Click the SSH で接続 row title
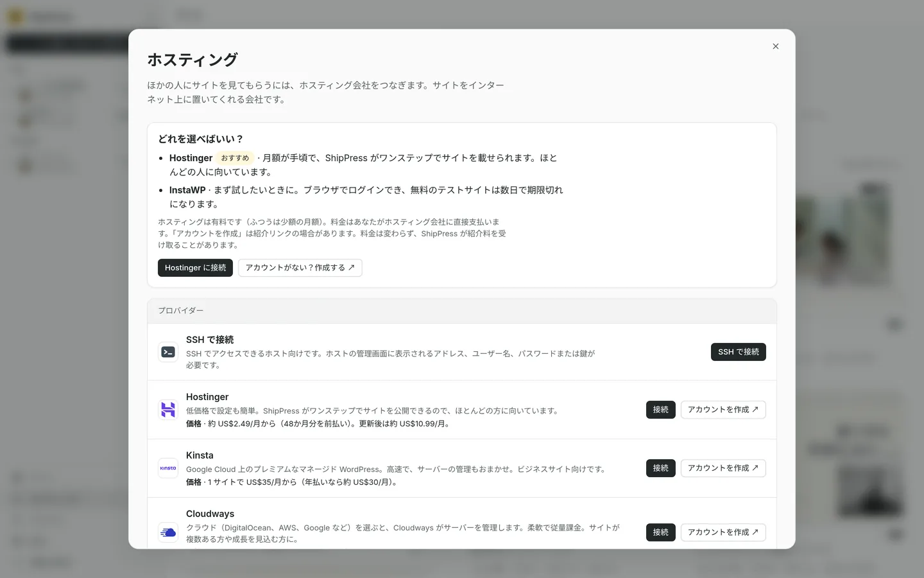924x578 pixels. tap(210, 340)
